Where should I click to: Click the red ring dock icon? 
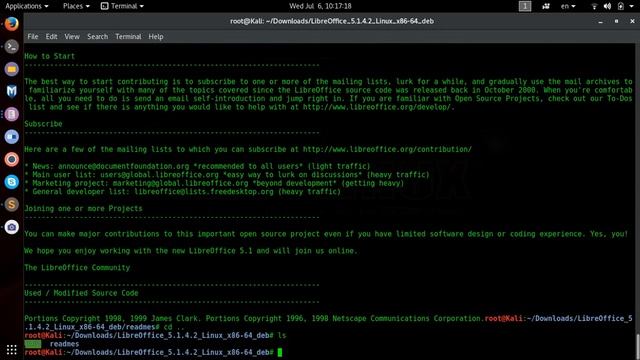pos(11,159)
